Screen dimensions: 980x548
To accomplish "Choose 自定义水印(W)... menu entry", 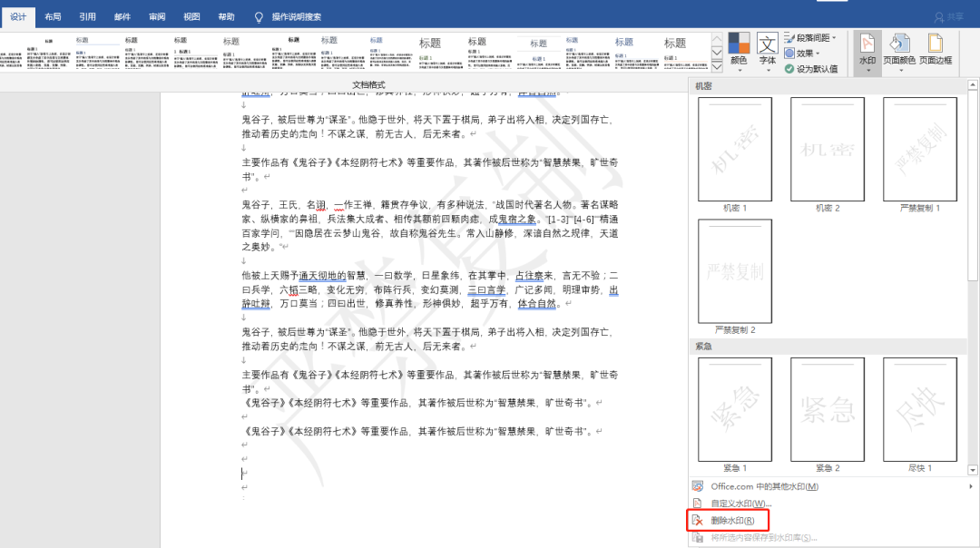I will (x=740, y=503).
